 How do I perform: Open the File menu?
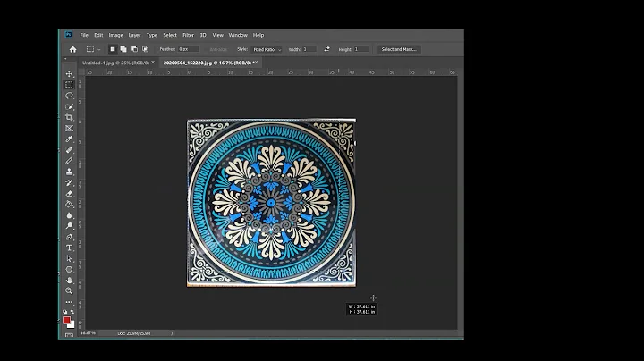coord(84,35)
